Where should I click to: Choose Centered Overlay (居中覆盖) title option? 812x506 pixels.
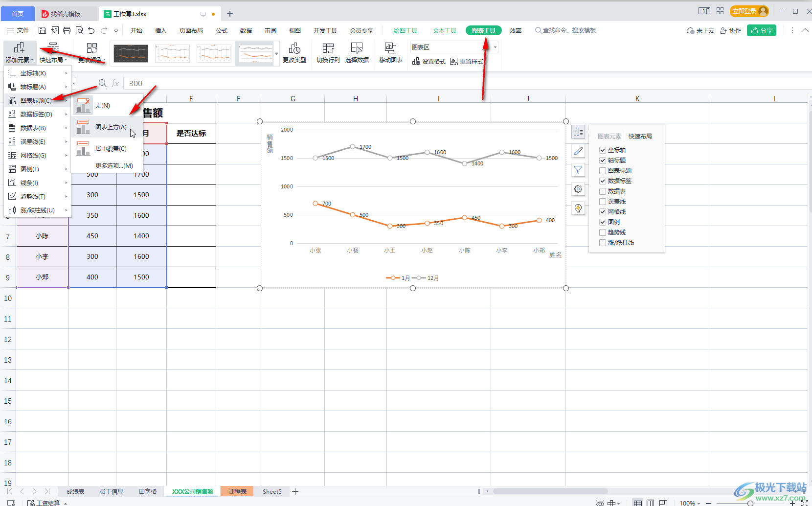(x=107, y=148)
